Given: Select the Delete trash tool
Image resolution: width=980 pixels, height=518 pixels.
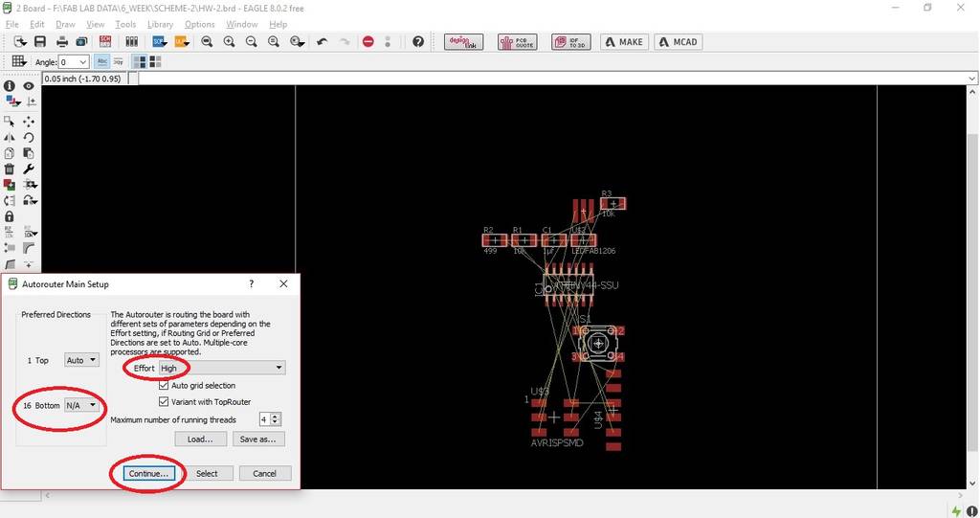Looking at the screenshot, I should [10, 169].
